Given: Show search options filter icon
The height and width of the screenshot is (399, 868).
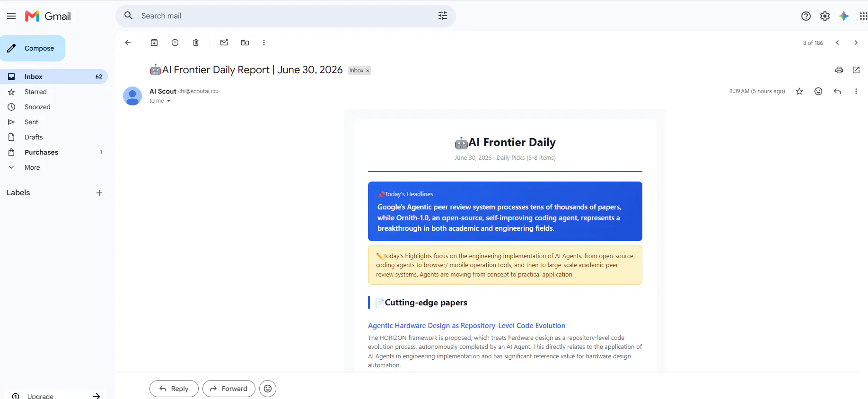Looking at the screenshot, I should [443, 16].
